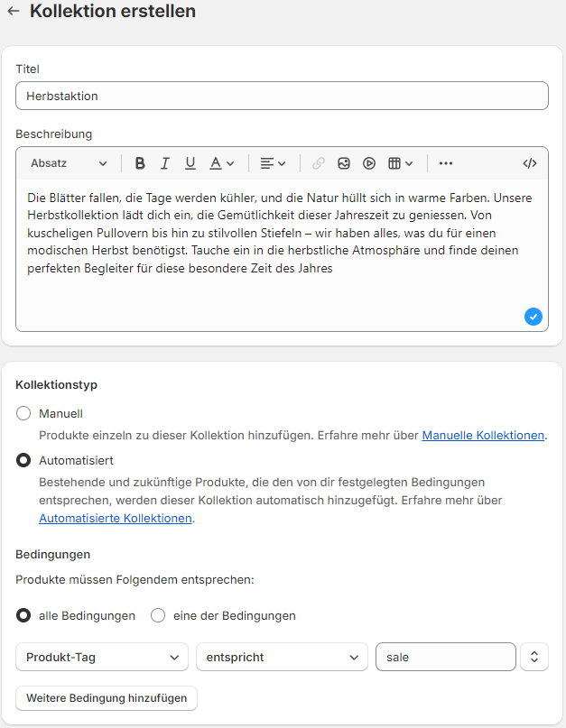Click the Titel field containing Herbstaktion
The image size is (566, 728).
click(282, 97)
